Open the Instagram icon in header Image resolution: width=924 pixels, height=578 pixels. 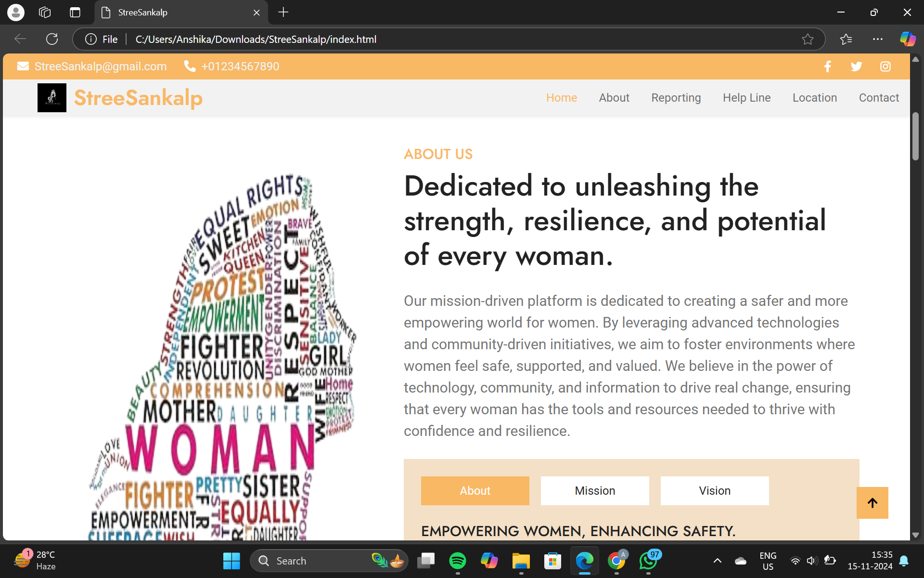tap(885, 66)
